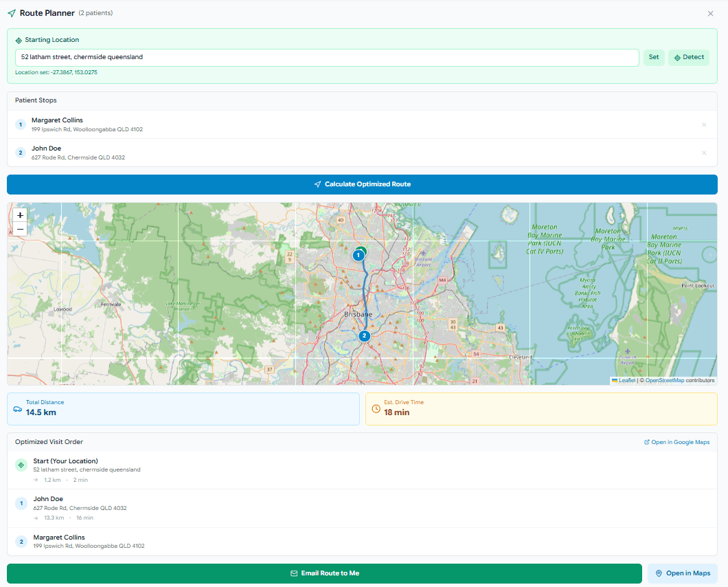Image resolution: width=728 pixels, height=587 pixels.
Task: Zoom in on the map
Action: (x=20, y=215)
